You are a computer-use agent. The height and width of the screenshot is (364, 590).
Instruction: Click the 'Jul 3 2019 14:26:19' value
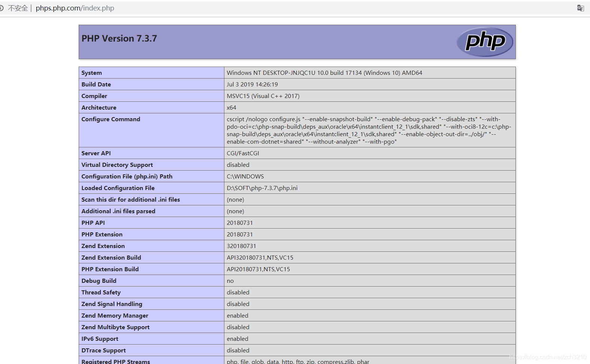[x=252, y=84]
